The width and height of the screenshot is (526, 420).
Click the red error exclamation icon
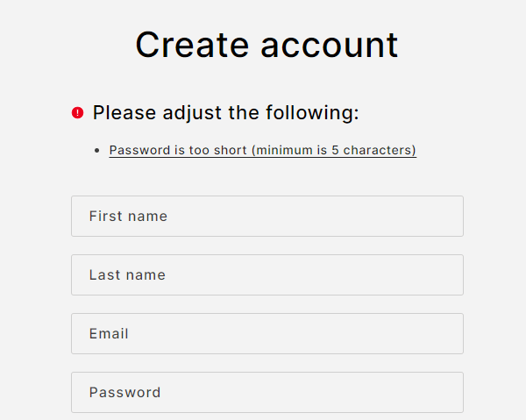78,113
